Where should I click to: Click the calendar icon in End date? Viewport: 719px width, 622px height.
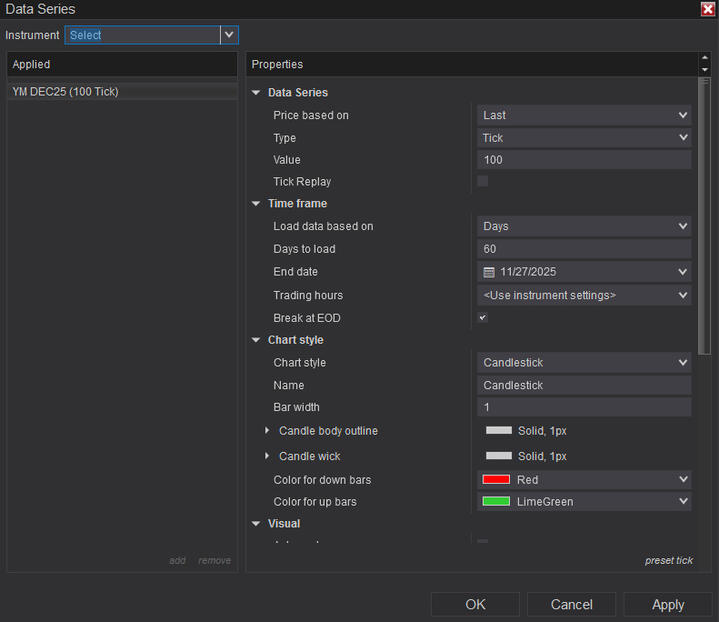tap(489, 272)
